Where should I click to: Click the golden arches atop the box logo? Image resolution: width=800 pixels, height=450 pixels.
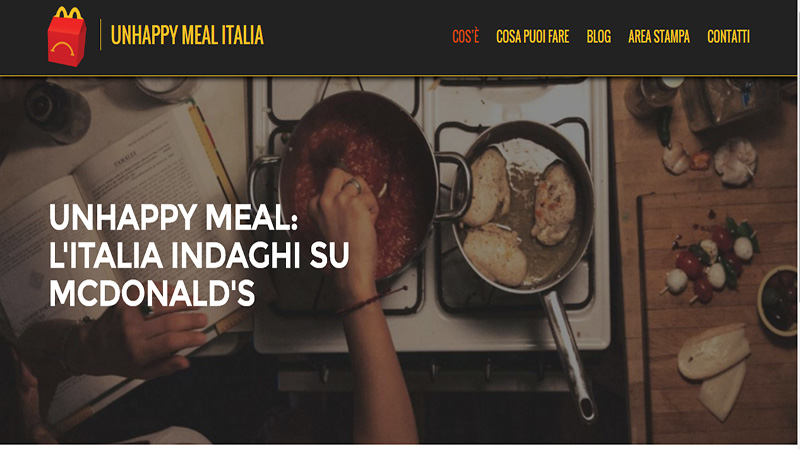pos(69,14)
